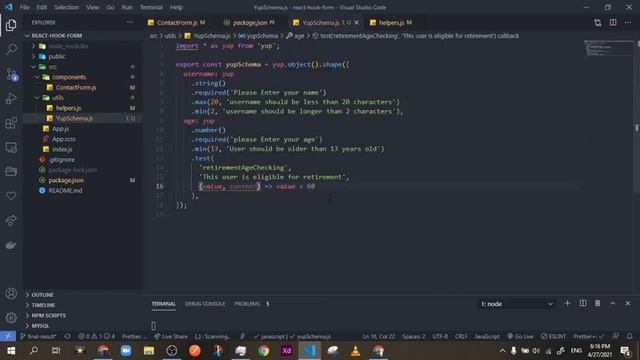This screenshot has height=360, width=640.
Task: Open the Explorer view in activity bar
Action: pos(11,25)
